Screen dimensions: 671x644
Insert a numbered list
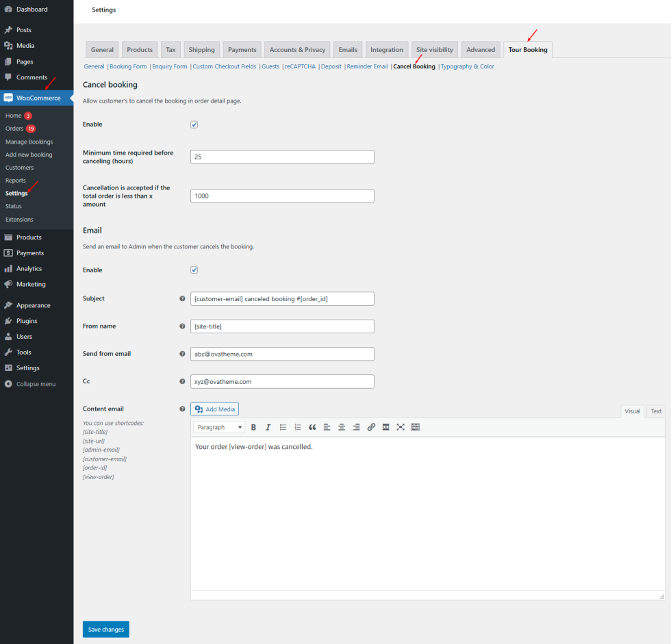pos(298,427)
